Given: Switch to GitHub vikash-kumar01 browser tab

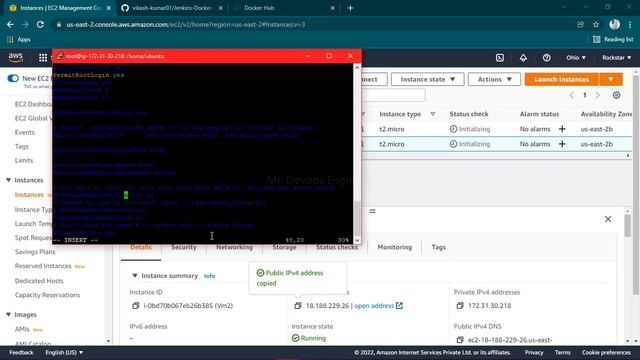Looking at the screenshot, I should [171, 8].
